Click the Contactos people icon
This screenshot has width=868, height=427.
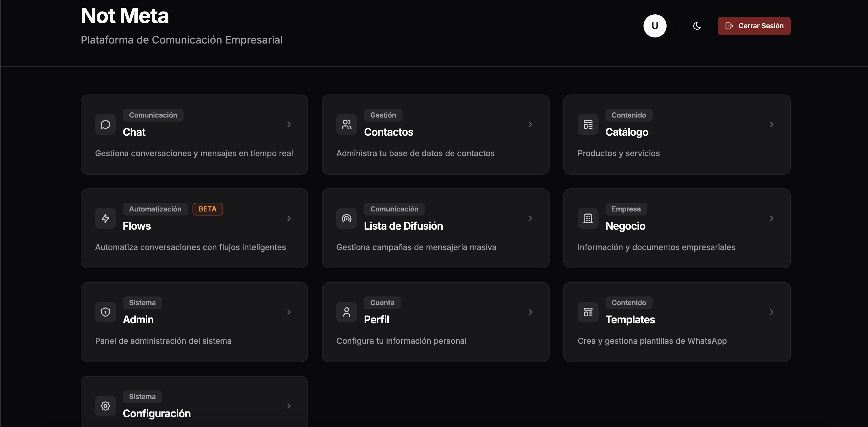346,124
